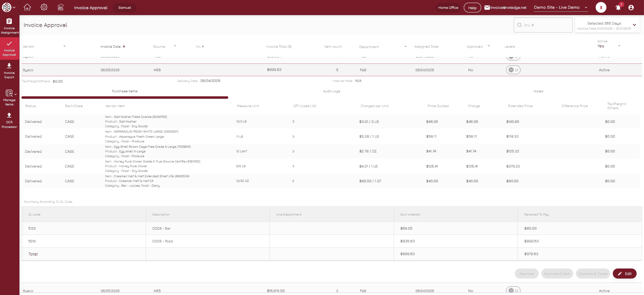This screenshot has width=644, height=295.
Task: Open notifications bell icon
Action: (x=618, y=7)
